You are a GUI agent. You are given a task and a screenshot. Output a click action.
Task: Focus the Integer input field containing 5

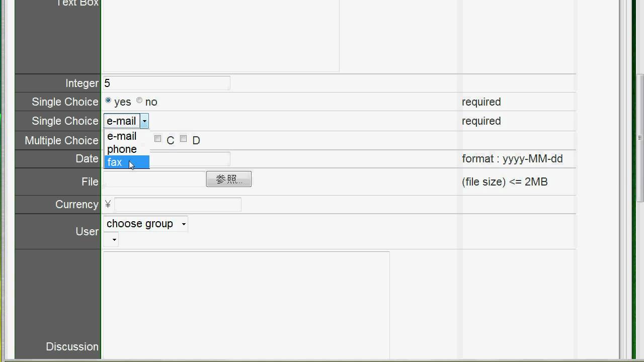[x=167, y=83]
